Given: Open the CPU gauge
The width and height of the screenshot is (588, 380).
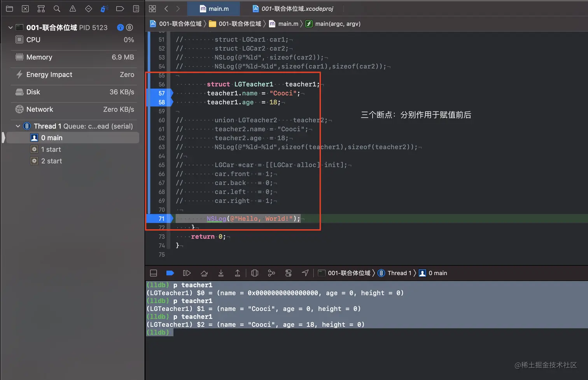Looking at the screenshot, I should point(74,40).
